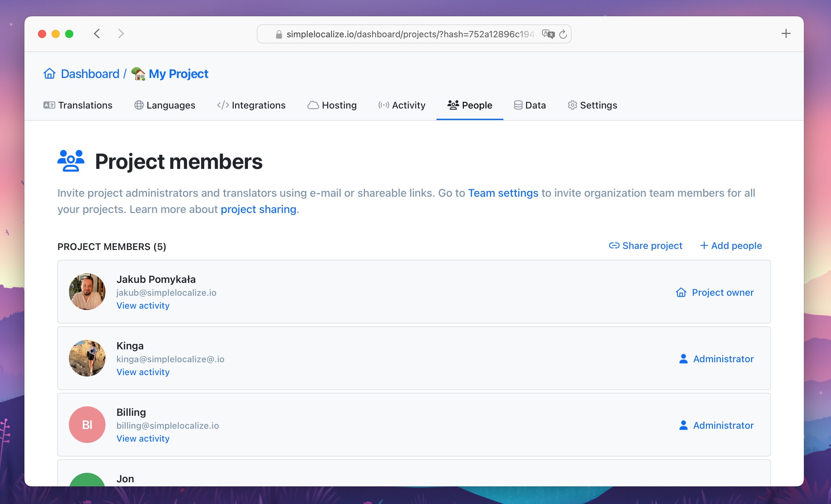
Task: Click email jakub@simplelocalize.io
Action: pos(166,293)
